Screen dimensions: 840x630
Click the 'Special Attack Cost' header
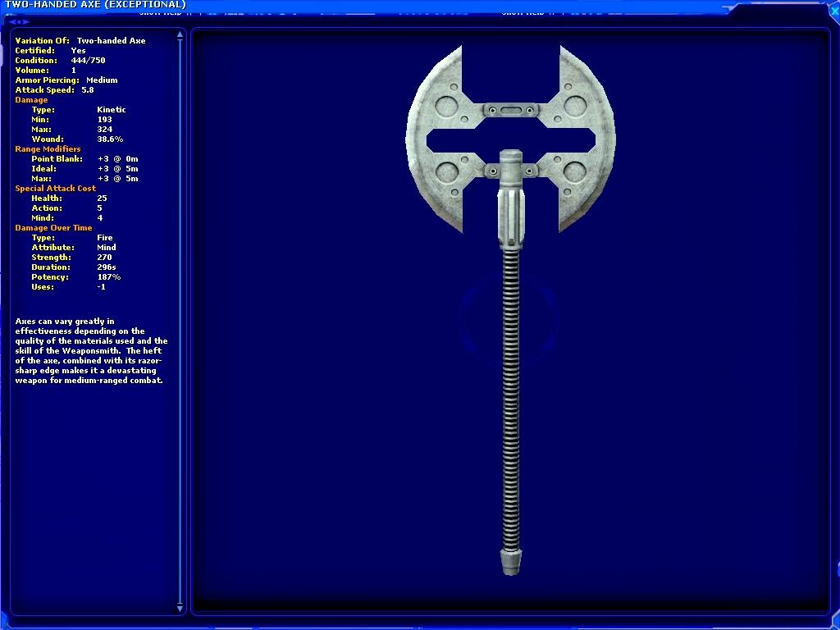pos(55,189)
